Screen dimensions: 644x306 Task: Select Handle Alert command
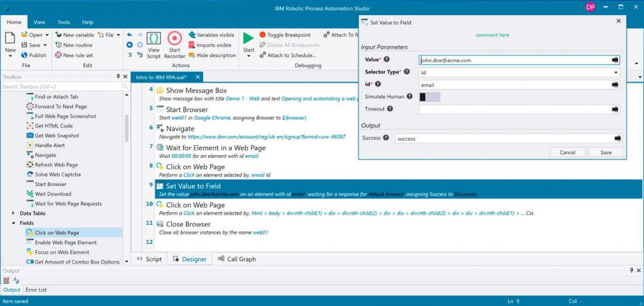(x=45, y=145)
